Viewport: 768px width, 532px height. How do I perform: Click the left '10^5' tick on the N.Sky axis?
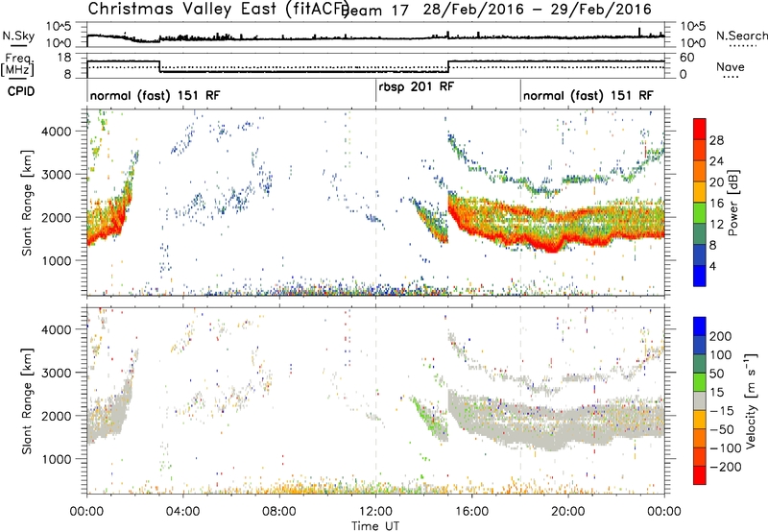(x=59, y=26)
